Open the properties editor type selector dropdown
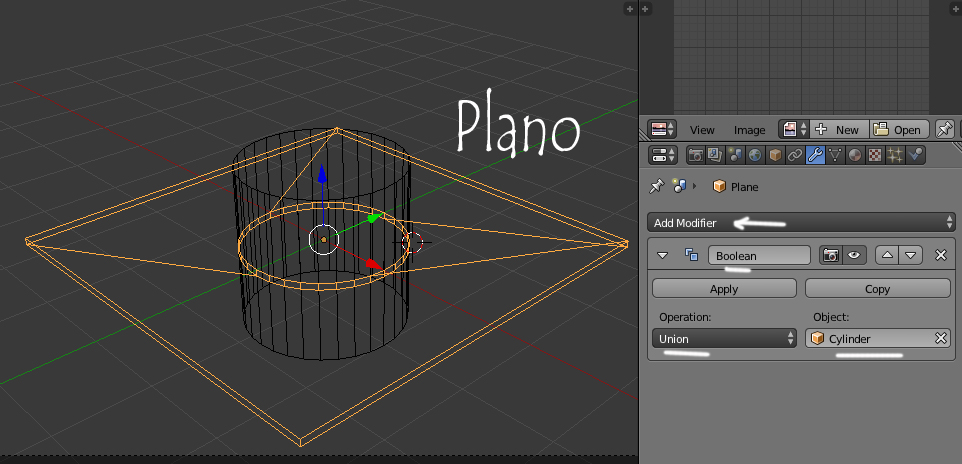 coord(662,155)
